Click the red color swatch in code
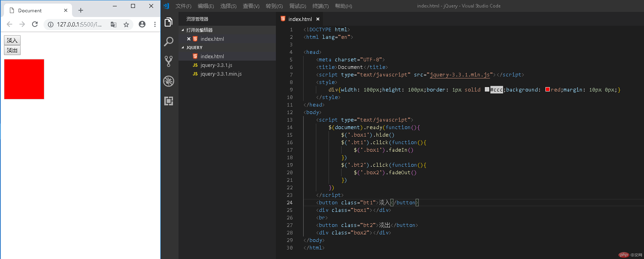 (x=547, y=90)
